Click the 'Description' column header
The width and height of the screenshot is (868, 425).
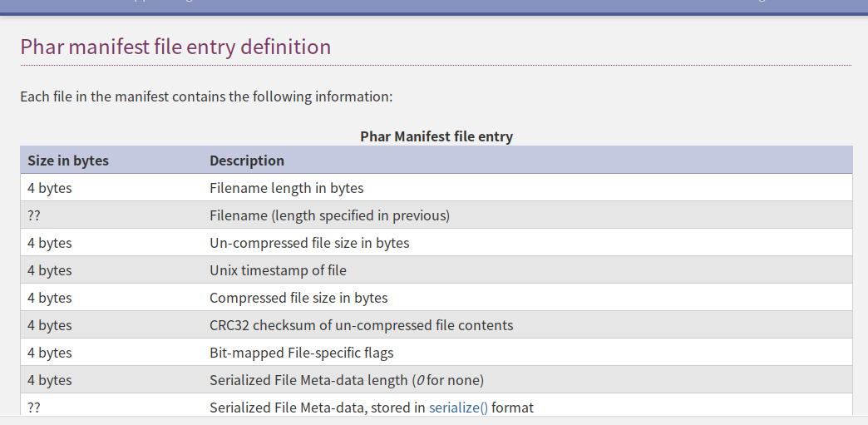click(246, 161)
